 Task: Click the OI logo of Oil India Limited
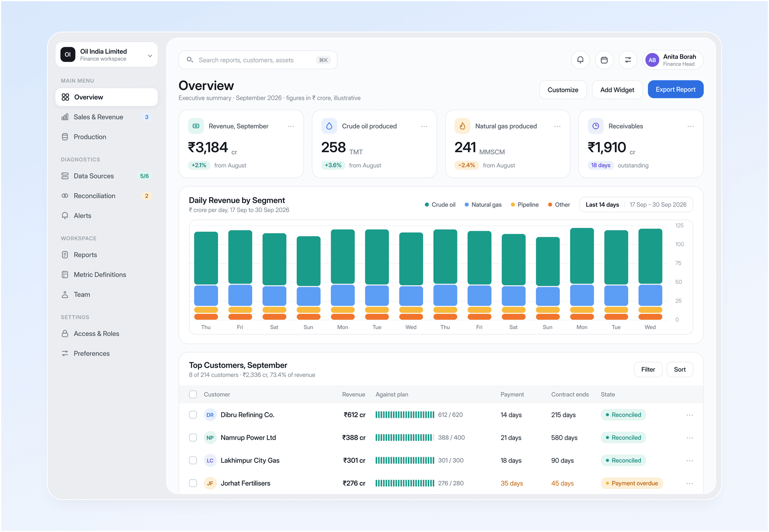(68, 54)
